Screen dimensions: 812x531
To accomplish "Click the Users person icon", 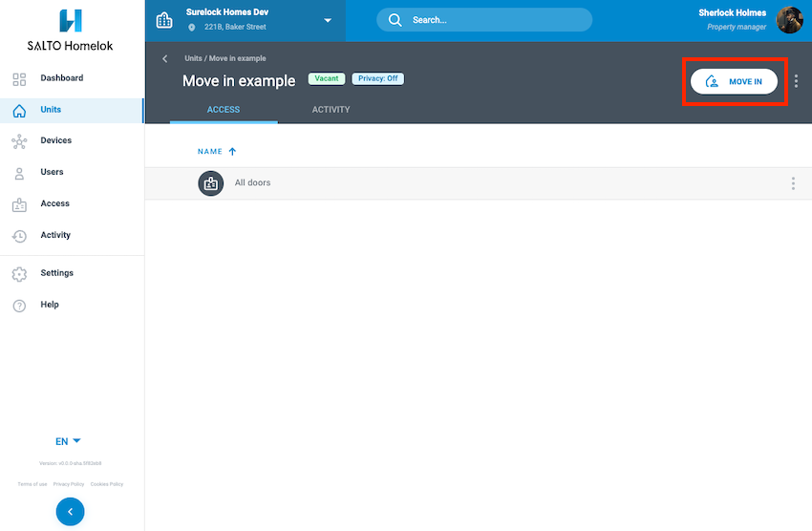I will 19,173.
